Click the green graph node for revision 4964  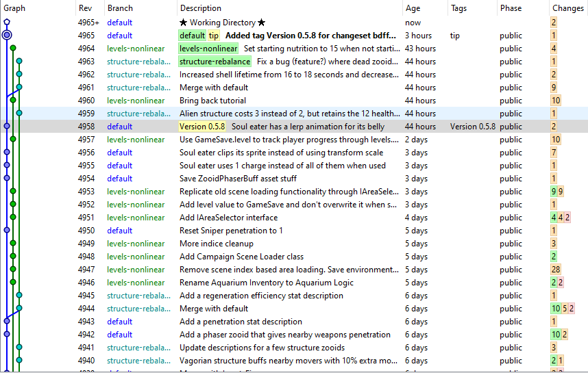click(x=13, y=48)
